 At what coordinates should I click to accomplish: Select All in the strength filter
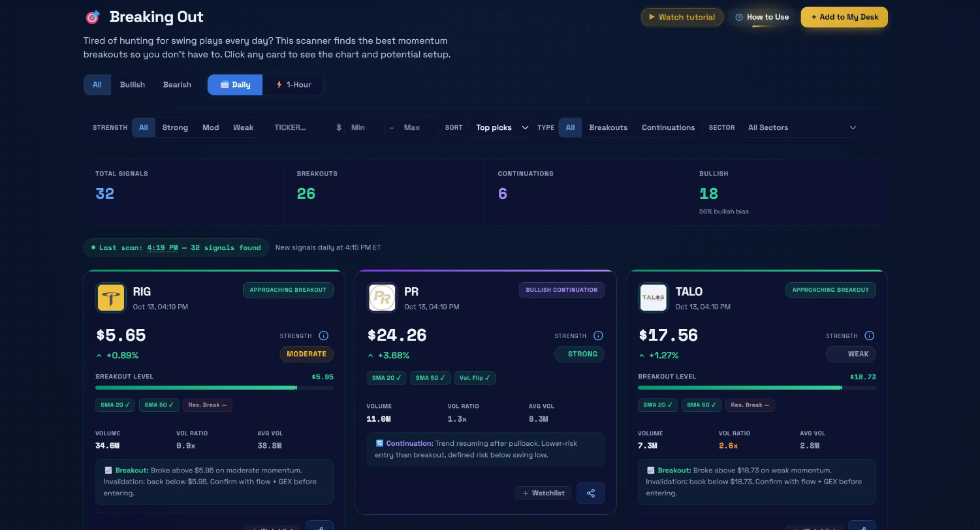point(144,127)
